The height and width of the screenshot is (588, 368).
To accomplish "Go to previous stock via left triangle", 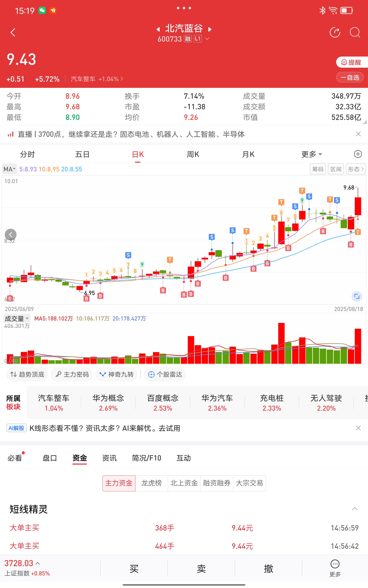I will (x=158, y=29).
